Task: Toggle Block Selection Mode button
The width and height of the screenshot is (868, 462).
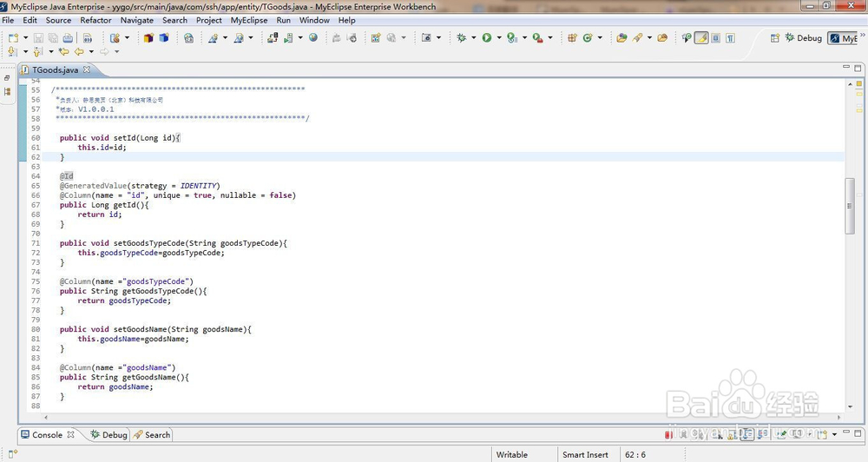Action: pos(716,37)
